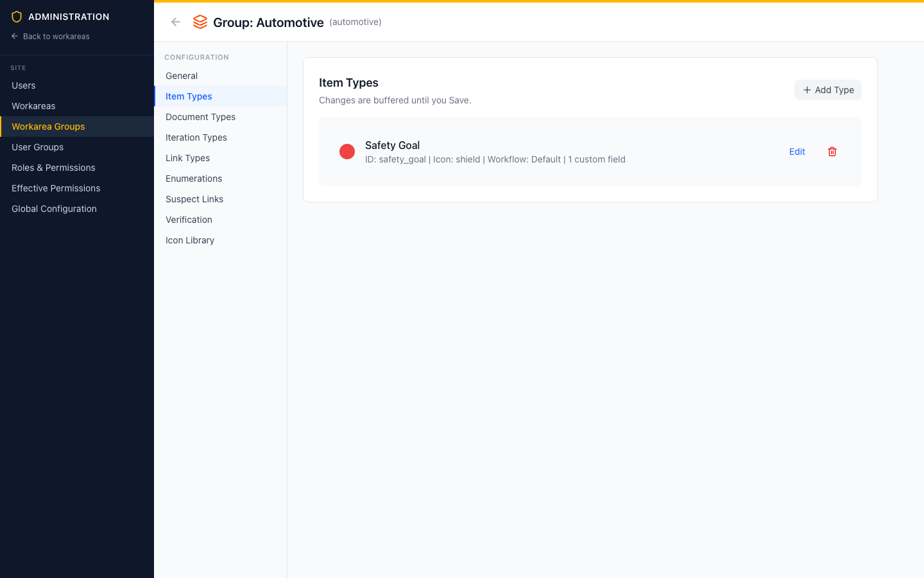Screen dimensions: 924x578
Task: Open the Users site page
Action: [x=77, y=85]
